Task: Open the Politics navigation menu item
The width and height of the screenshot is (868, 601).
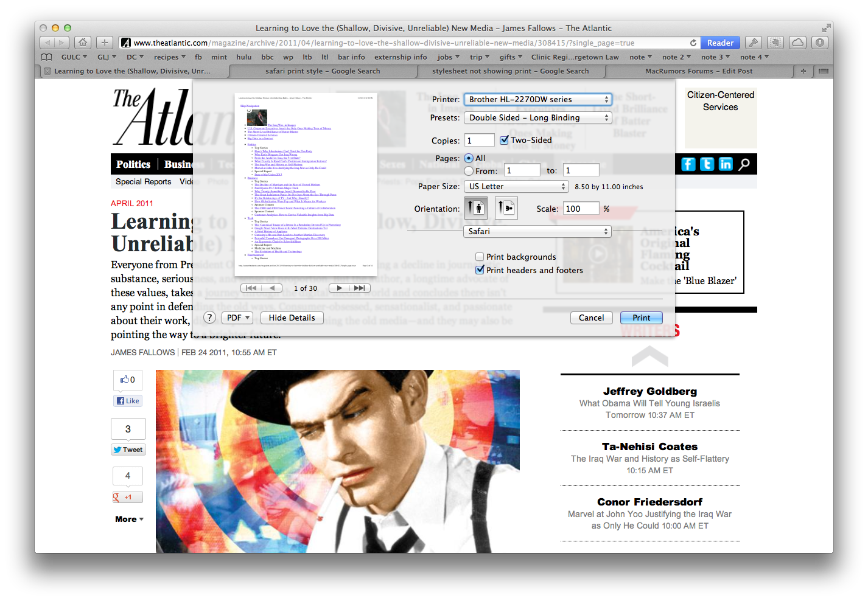Action: [x=133, y=164]
